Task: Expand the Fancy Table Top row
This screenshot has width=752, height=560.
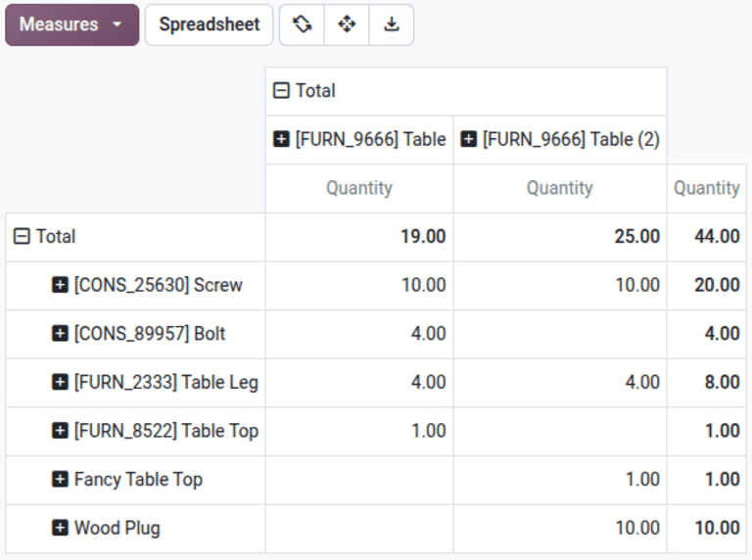Action: (135, 480)
